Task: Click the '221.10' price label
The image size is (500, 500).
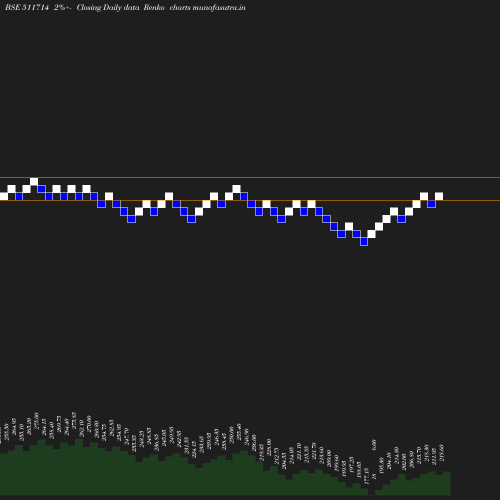Action: pyautogui.click(x=299, y=452)
